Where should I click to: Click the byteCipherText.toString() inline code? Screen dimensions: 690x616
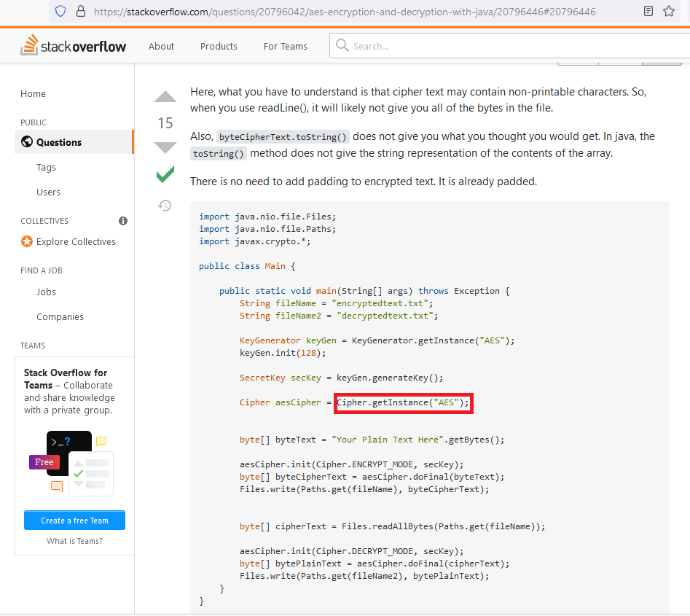click(x=283, y=137)
